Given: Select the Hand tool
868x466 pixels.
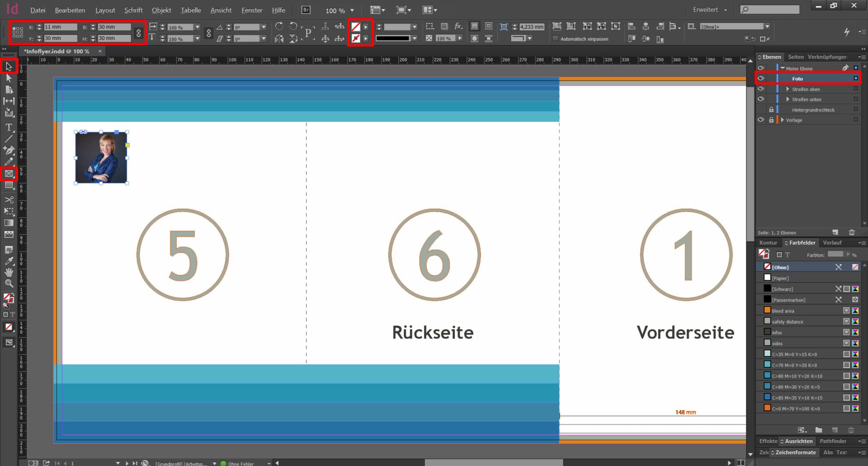Looking at the screenshot, I should (9, 272).
